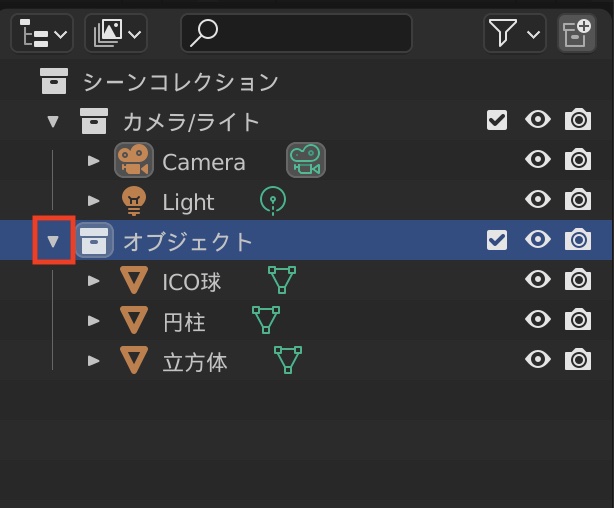Select the camera data icon beside Camera

[306, 161]
